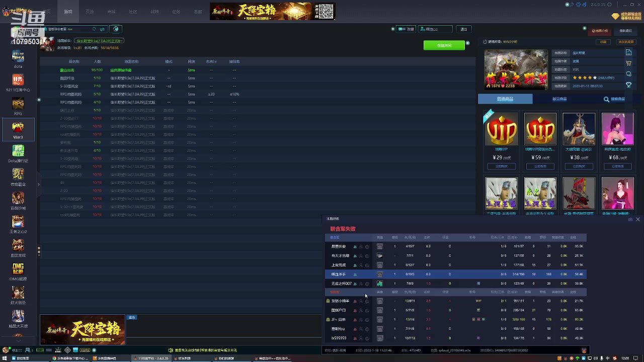Click the 添加到桌面 button
644x362 pixels.
click(626, 42)
